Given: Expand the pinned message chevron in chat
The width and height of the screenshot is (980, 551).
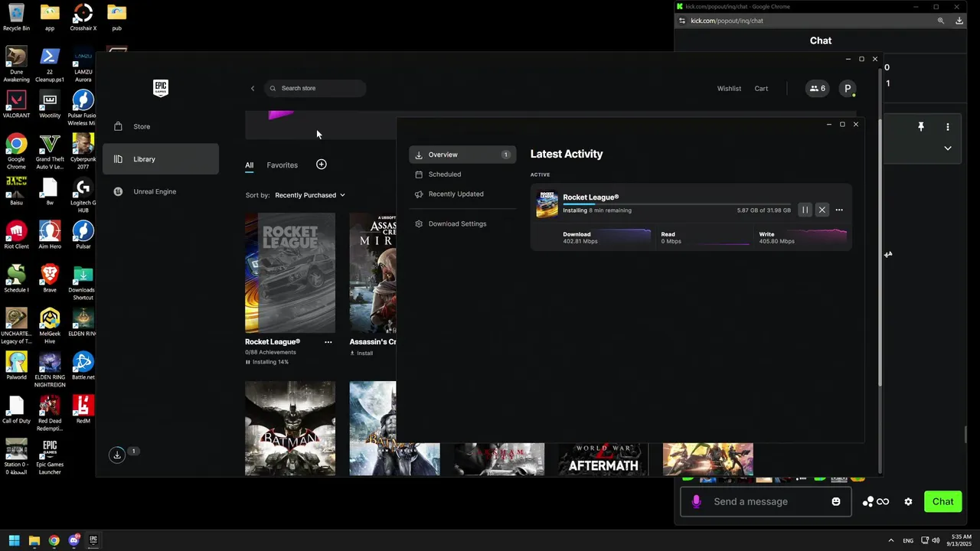Looking at the screenshot, I should tap(948, 148).
